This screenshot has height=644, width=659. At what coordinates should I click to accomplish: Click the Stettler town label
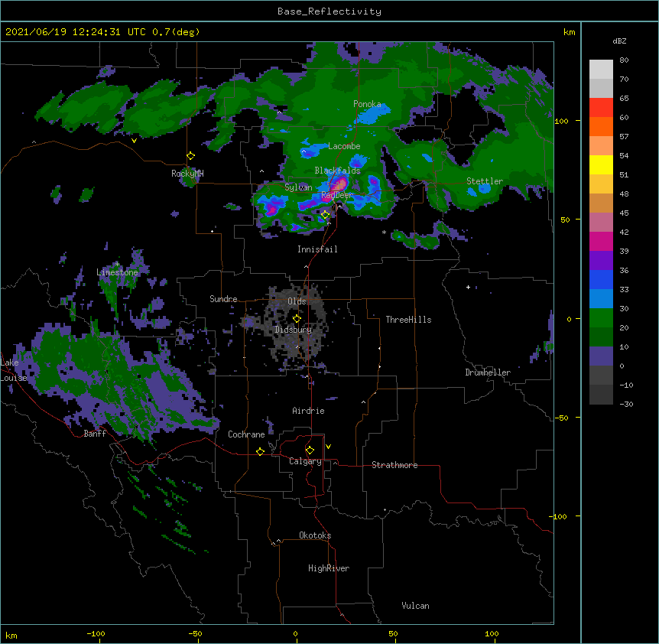coord(485,181)
